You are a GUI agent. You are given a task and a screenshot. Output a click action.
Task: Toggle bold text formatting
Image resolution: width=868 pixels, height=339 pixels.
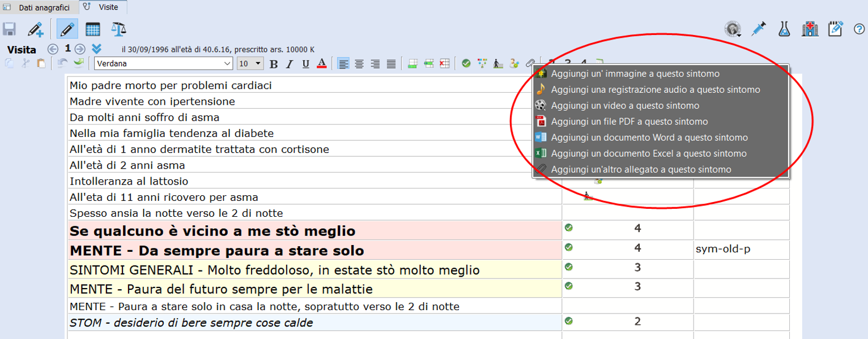point(274,63)
